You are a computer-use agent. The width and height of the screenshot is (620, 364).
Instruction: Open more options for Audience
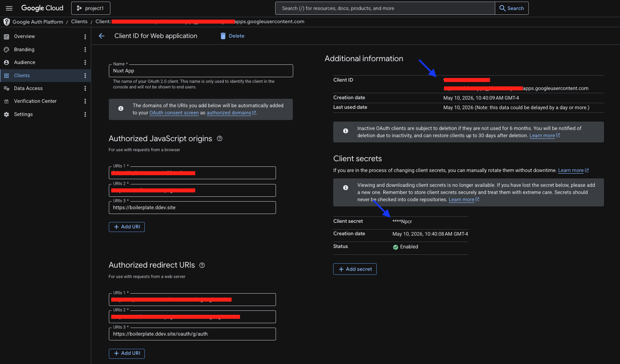point(85,62)
